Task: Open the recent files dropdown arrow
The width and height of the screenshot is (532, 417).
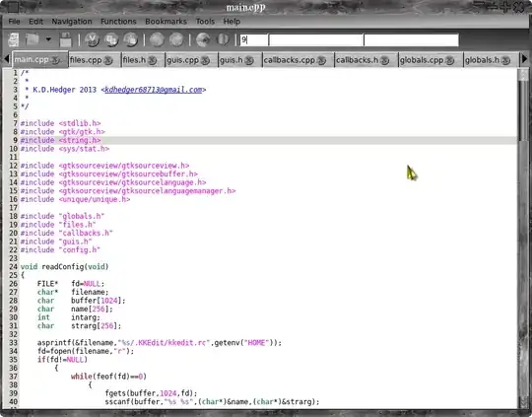Action: point(49,39)
